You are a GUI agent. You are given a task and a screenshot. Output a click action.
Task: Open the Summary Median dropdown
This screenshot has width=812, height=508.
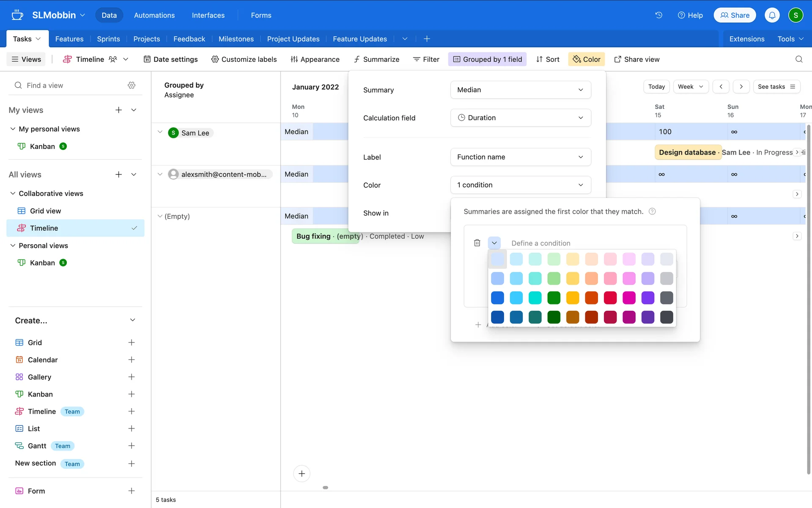tap(520, 90)
